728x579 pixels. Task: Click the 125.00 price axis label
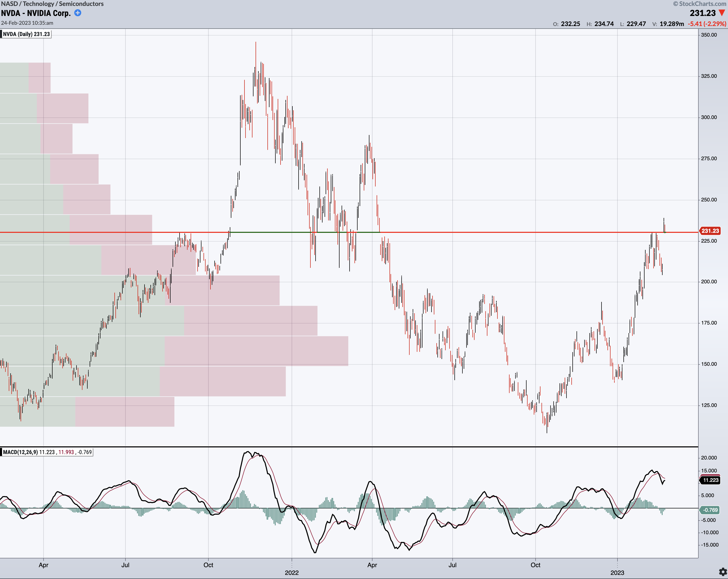point(709,405)
